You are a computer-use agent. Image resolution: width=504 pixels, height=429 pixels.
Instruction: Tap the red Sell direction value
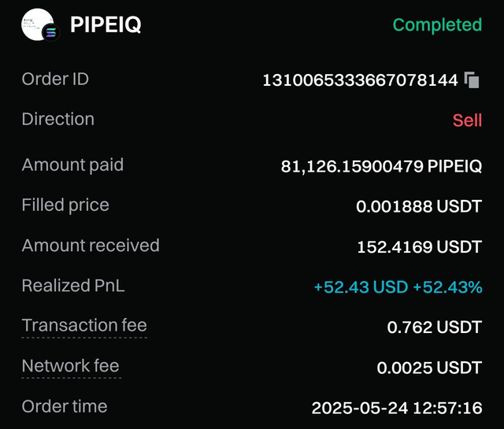(467, 120)
